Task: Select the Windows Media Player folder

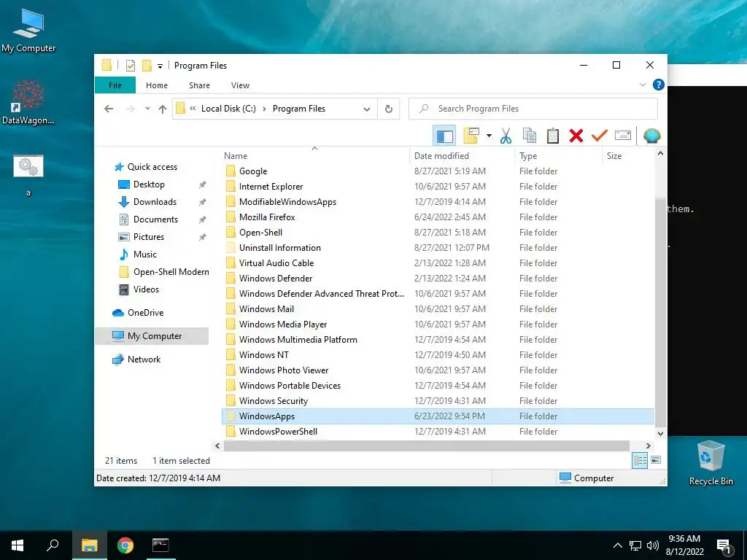Action: point(283,324)
